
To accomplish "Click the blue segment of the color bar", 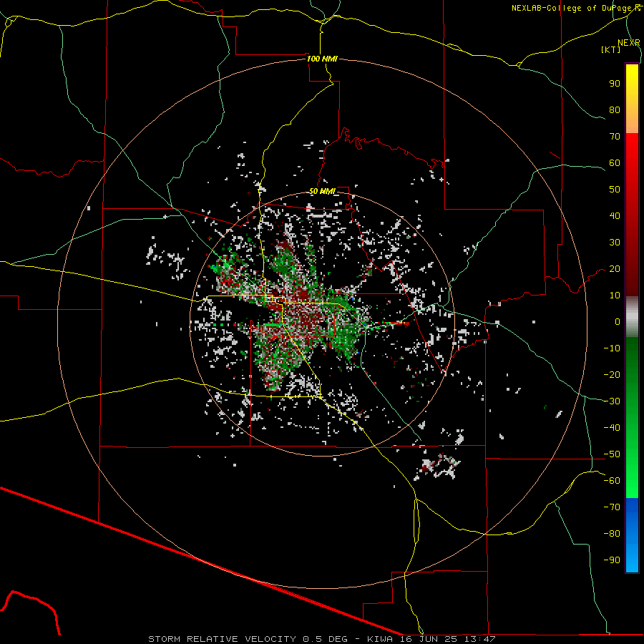I will (x=632, y=535).
